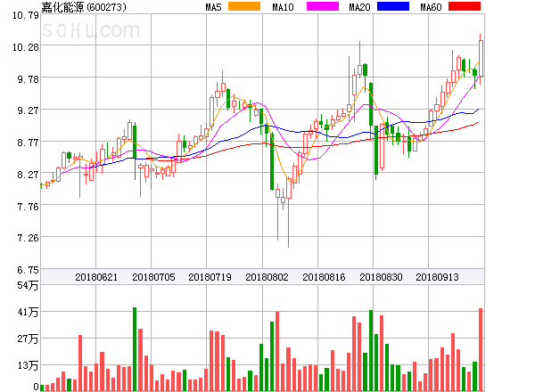Select the 20180705 date marker
Viewport: 535px width, 392px height.
[152, 277]
